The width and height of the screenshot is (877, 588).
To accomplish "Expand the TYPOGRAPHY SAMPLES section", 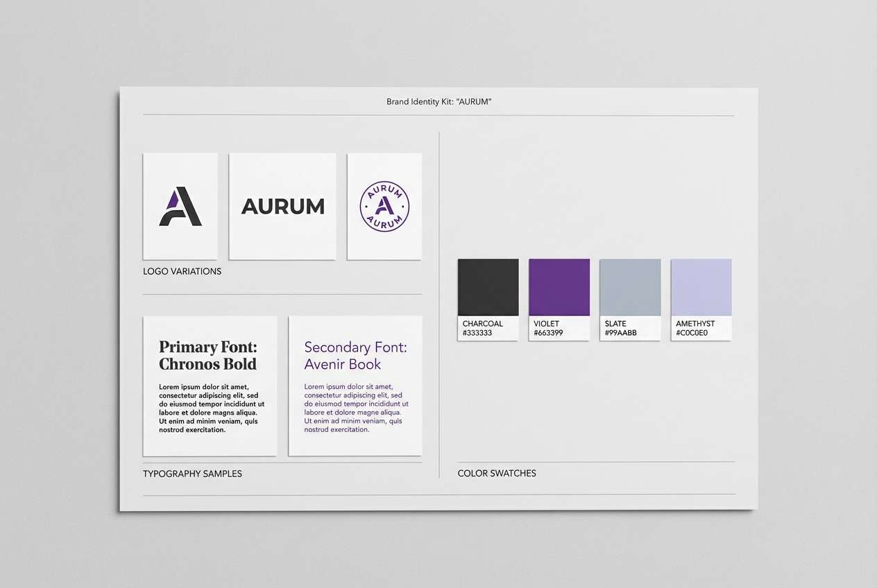I will [193, 474].
